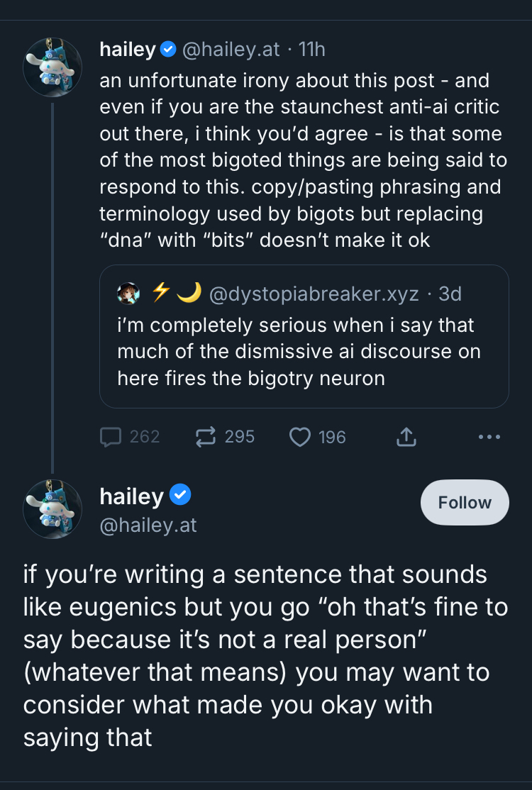The height and width of the screenshot is (790, 532).
Task: Click the 3d timestamp on quoted post
Action: click(450, 293)
